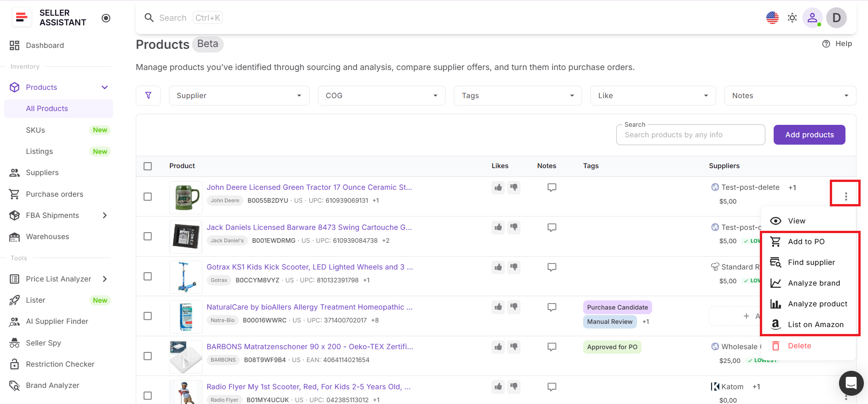Choose List on Amazon from menu
This screenshot has width=868, height=404.
tap(809, 325)
